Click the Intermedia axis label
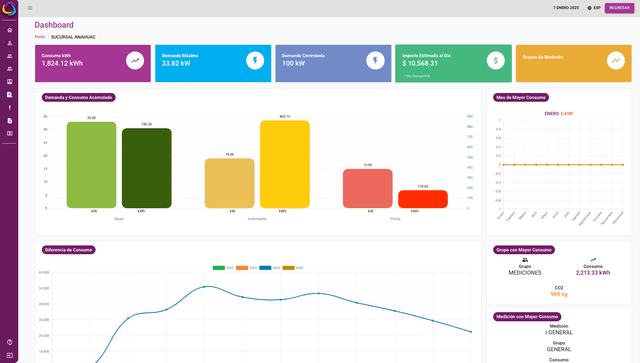 click(x=257, y=219)
